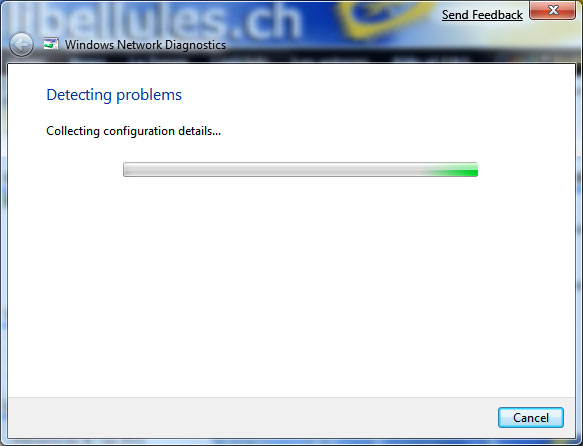The width and height of the screenshot is (583, 446).
Task: Click the word "Feedback" in the top link
Action: coord(497,15)
